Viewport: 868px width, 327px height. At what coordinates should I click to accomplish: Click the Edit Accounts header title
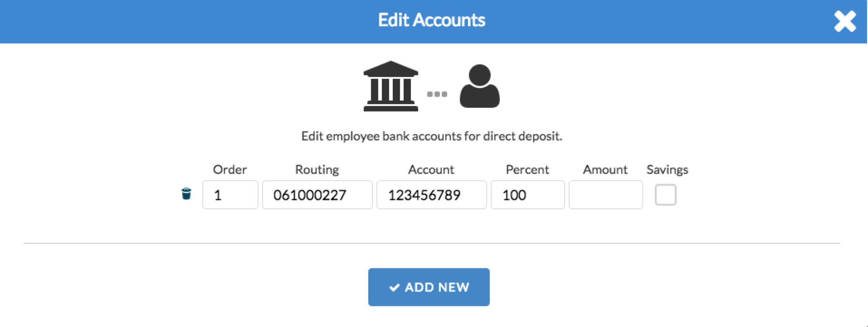point(432,20)
